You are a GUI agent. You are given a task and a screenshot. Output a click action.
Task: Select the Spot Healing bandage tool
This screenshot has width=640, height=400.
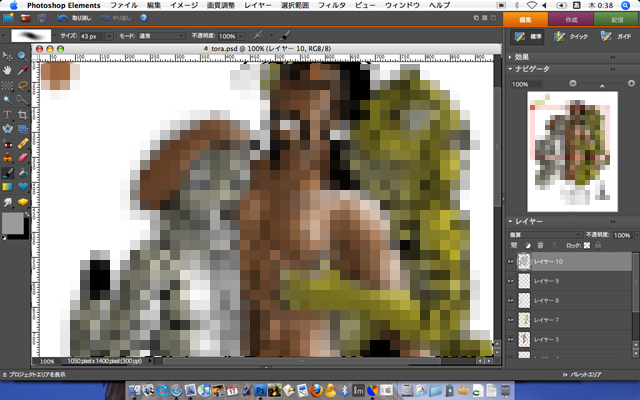pos(22,144)
